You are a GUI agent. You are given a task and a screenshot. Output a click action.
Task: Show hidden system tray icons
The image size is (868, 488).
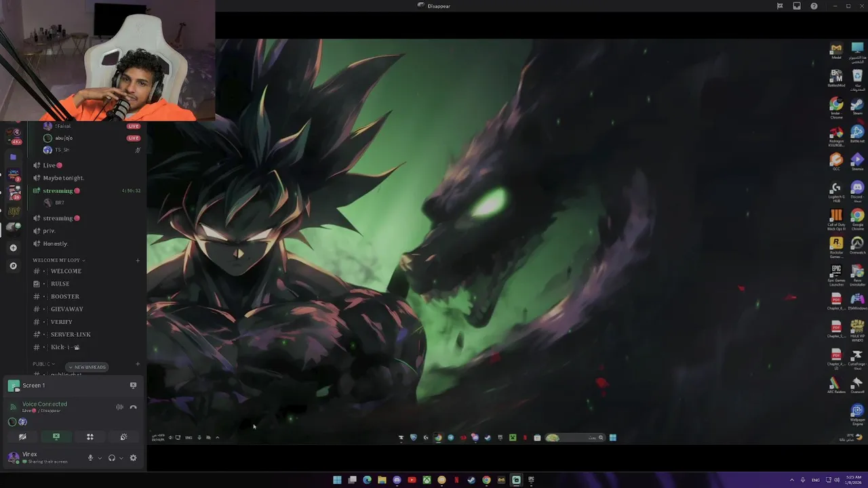coord(792,480)
